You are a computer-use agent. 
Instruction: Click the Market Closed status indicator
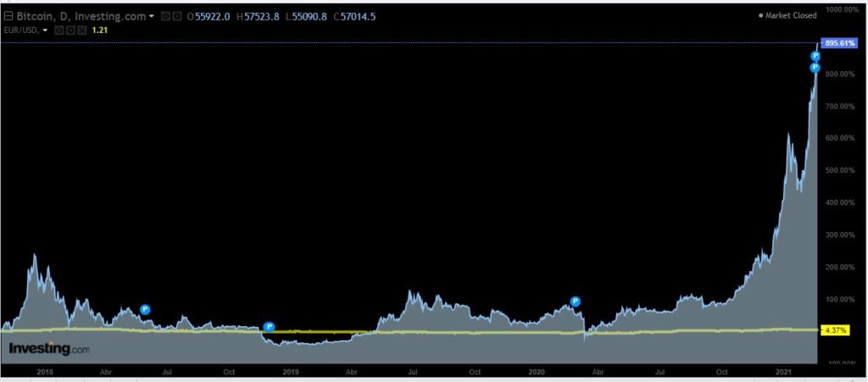[x=787, y=15]
